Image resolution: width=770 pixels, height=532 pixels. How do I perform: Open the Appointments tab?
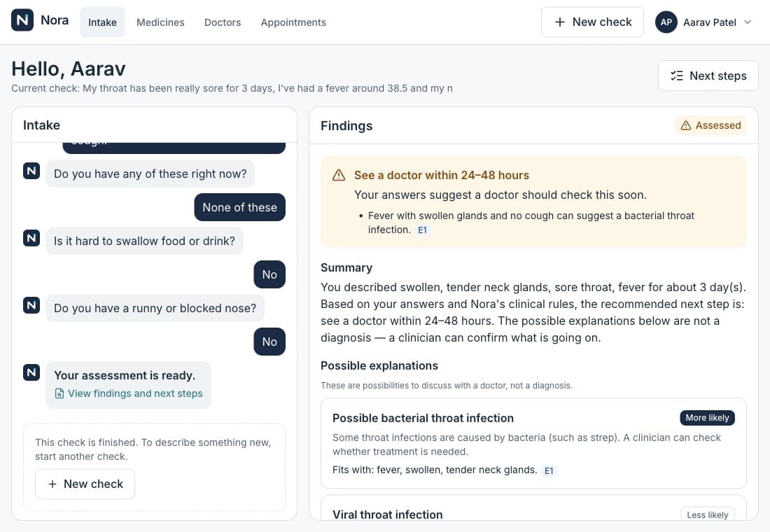(293, 22)
